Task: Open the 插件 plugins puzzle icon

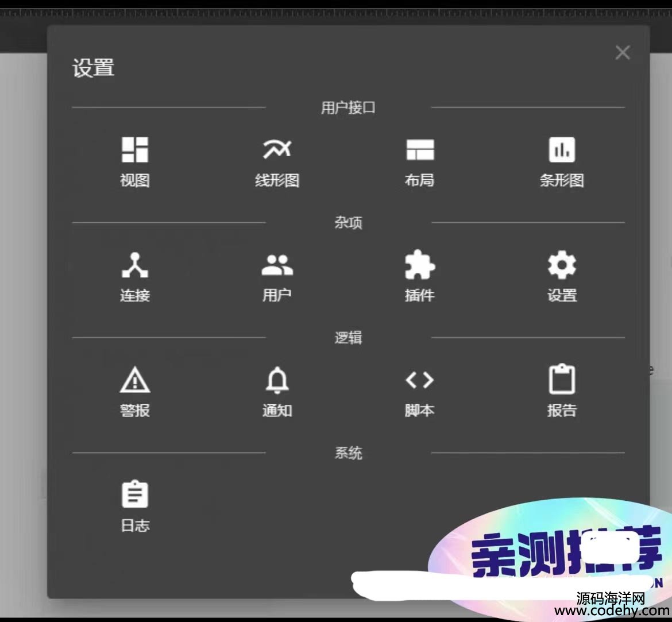Action: [x=420, y=265]
